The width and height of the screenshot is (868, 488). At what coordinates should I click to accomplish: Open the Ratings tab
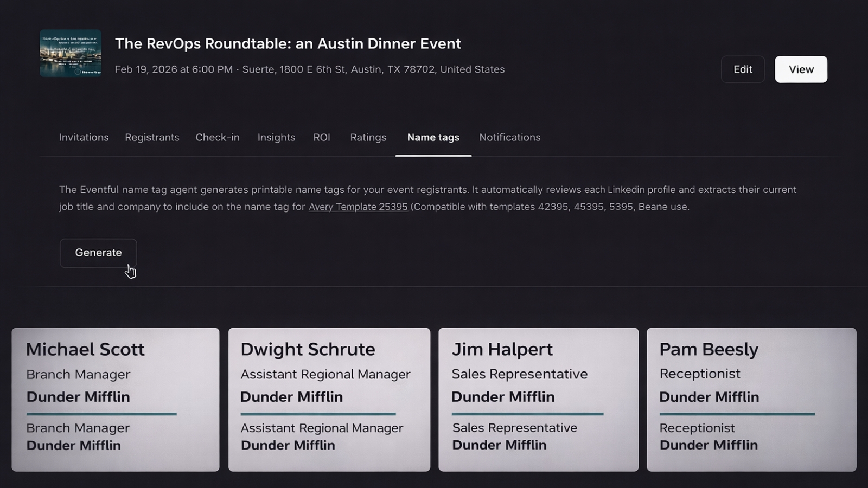(x=368, y=137)
